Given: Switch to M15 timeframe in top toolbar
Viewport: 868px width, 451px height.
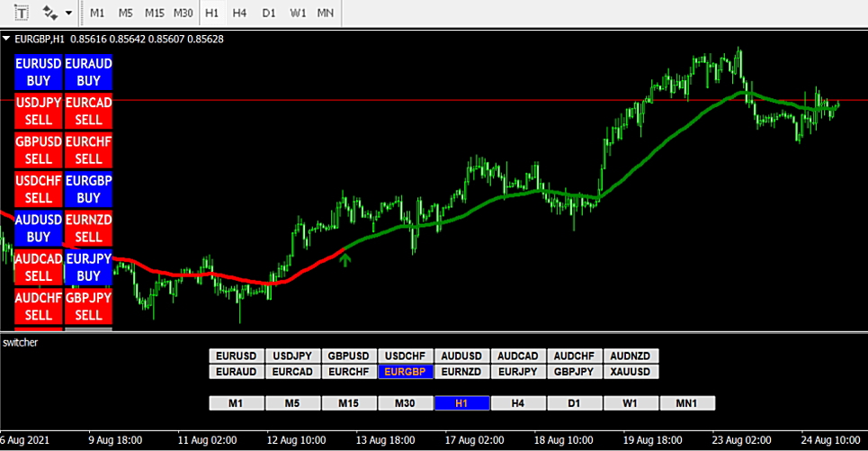Looking at the screenshot, I should pyautogui.click(x=155, y=13).
